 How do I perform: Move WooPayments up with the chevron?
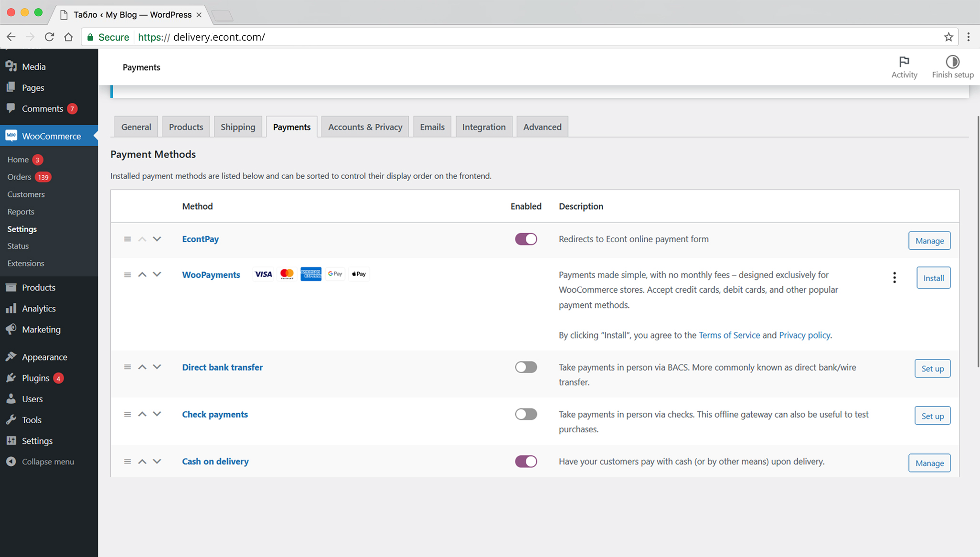point(142,274)
